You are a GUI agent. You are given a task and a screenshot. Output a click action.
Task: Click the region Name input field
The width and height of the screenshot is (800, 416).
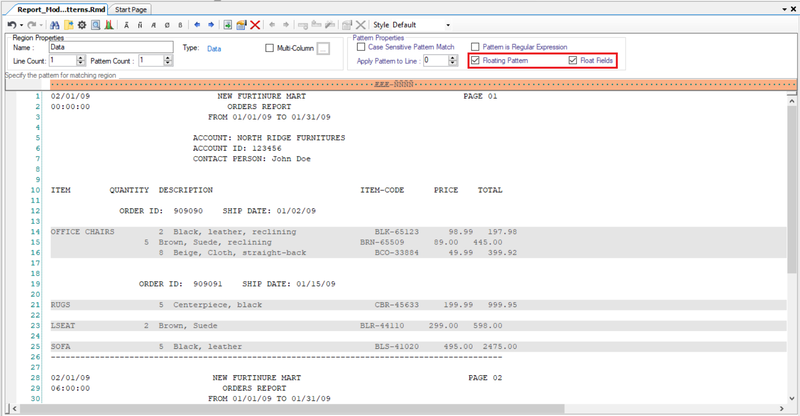106,47
